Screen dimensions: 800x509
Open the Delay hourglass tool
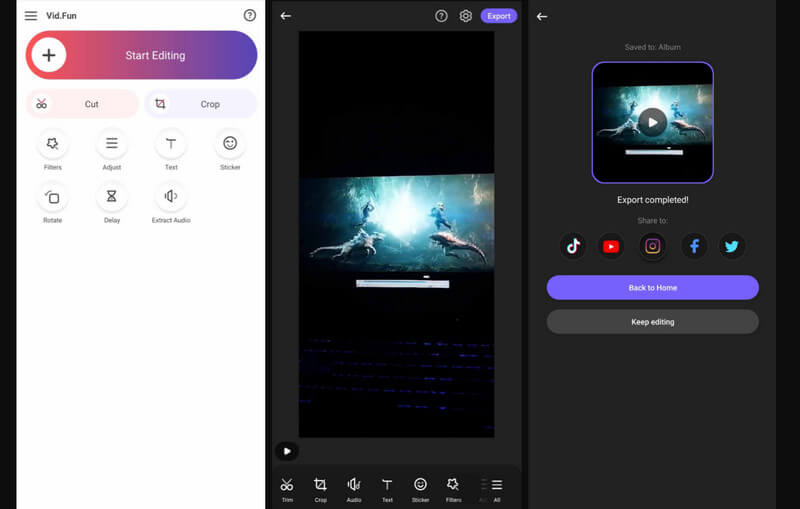(x=111, y=197)
